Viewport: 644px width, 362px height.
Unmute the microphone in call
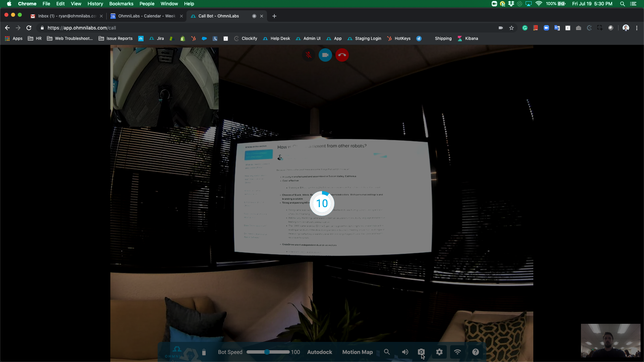tap(309, 55)
